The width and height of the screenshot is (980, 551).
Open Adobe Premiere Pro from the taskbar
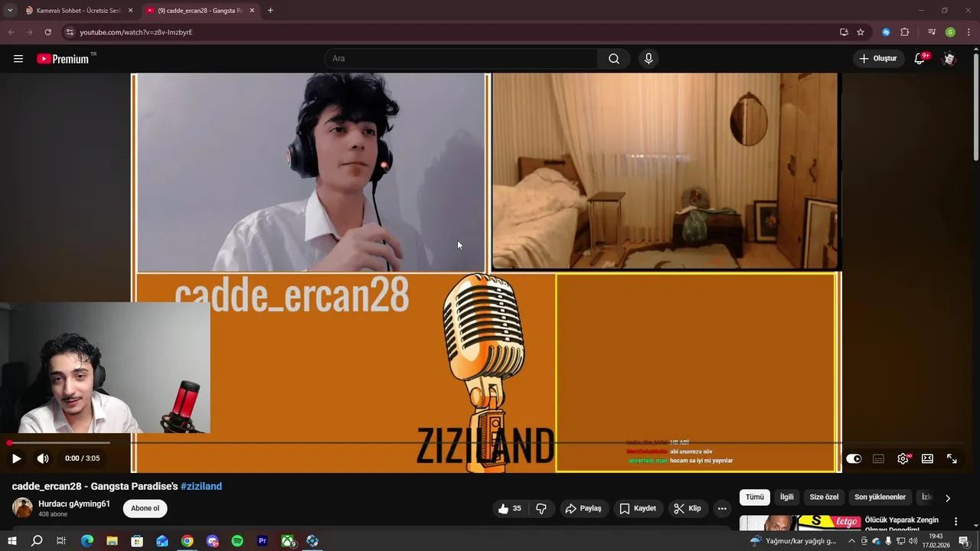[x=263, y=541]
